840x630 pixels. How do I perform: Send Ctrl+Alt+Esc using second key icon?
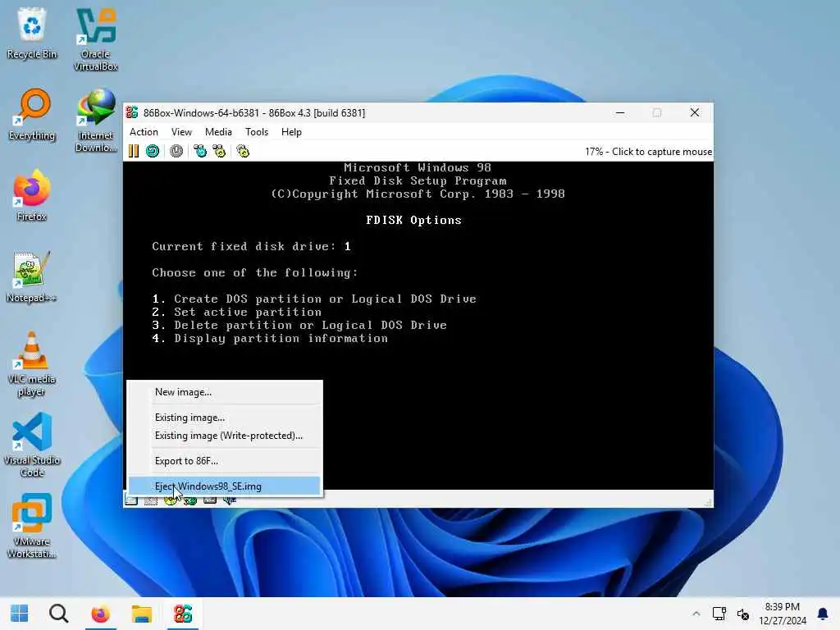click(x=219, y=152)
